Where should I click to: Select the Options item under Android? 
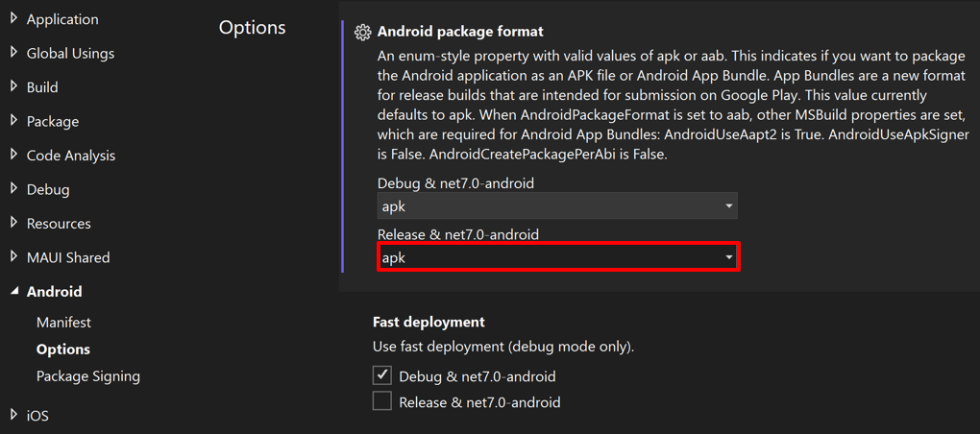coord(63,350)
